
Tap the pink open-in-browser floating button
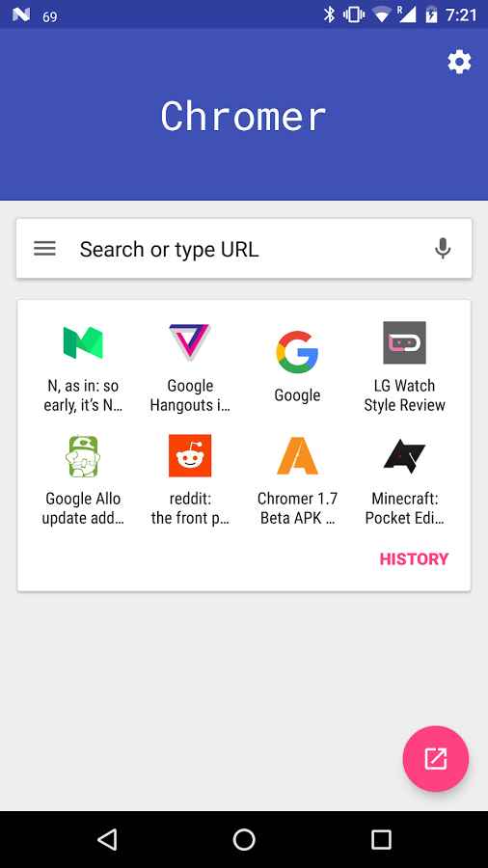(435, 758)
